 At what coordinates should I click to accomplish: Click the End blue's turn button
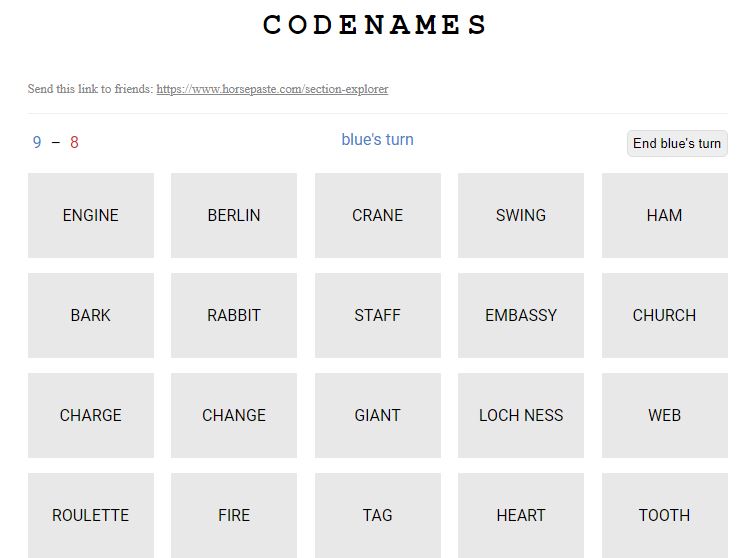pyautogui.click(x=677, y=143)
